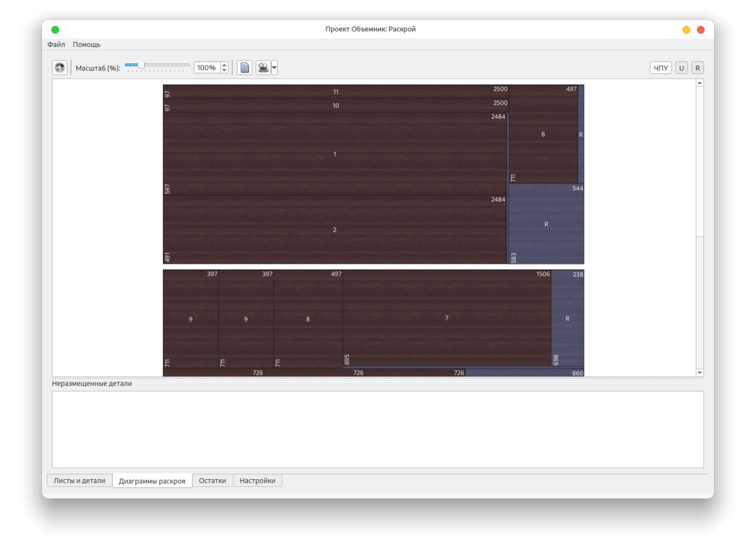Toggle the U button in the toolbar
756x546 pixels.
[x=682, y=68]
